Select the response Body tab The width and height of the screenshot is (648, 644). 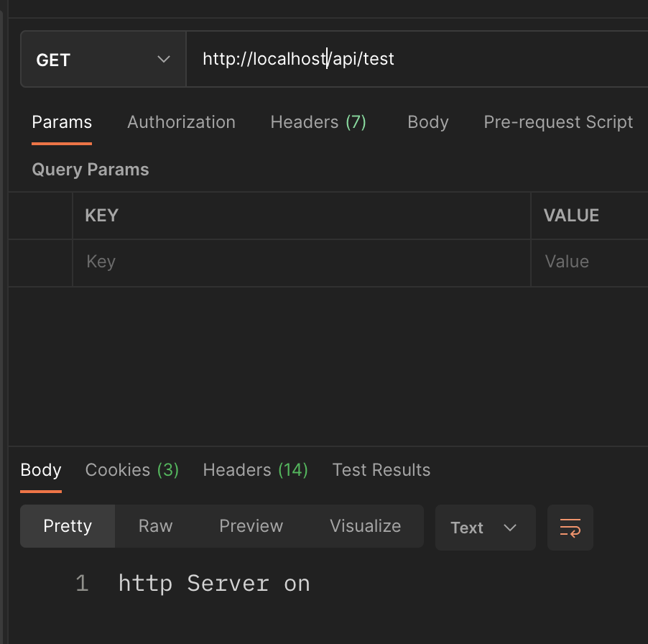pos(40,470)
